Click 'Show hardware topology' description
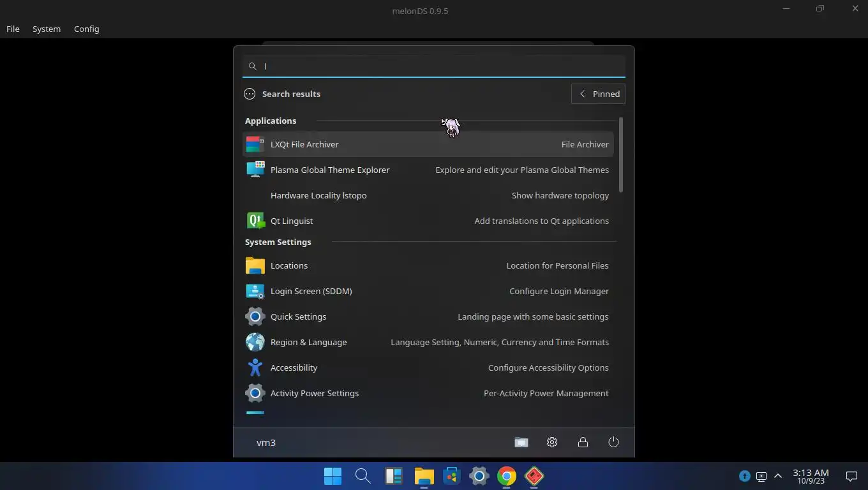This screenshot has height=490, width=868. [560, 195]
